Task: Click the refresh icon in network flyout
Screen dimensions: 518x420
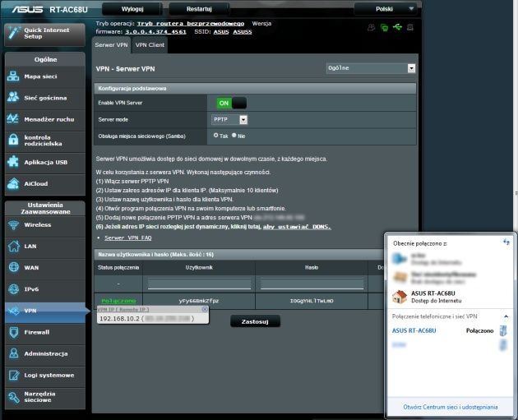Action: click(x=506, y=242)
